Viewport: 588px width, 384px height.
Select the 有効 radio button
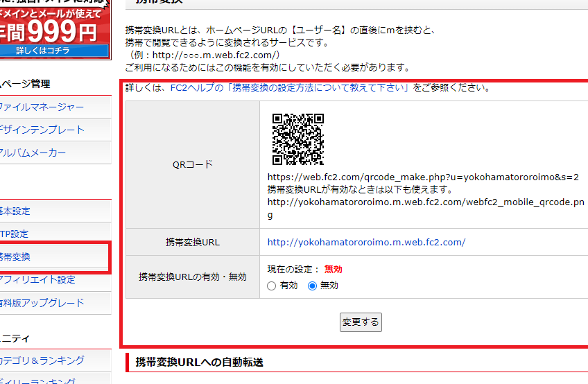point(273,286)
